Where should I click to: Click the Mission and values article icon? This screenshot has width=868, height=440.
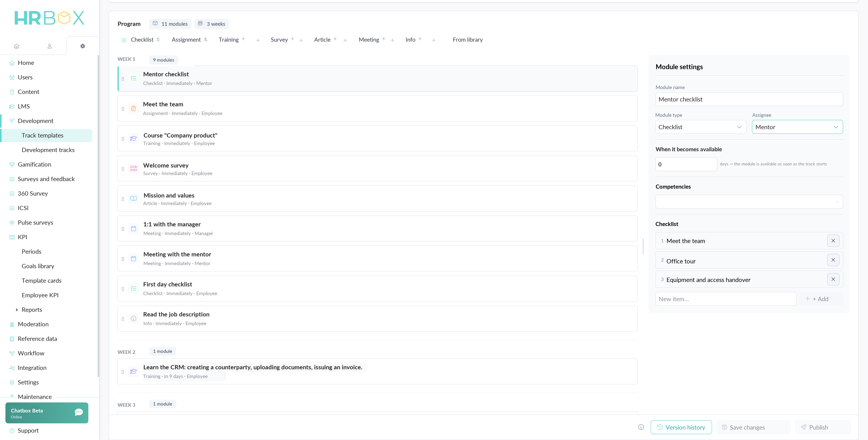pos(133,199)
